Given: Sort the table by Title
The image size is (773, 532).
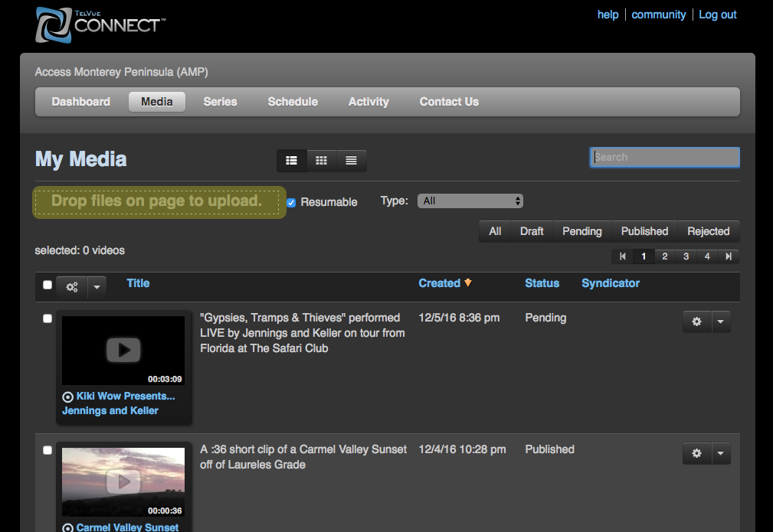Looking at the screenshot, I should click(138, 283).
